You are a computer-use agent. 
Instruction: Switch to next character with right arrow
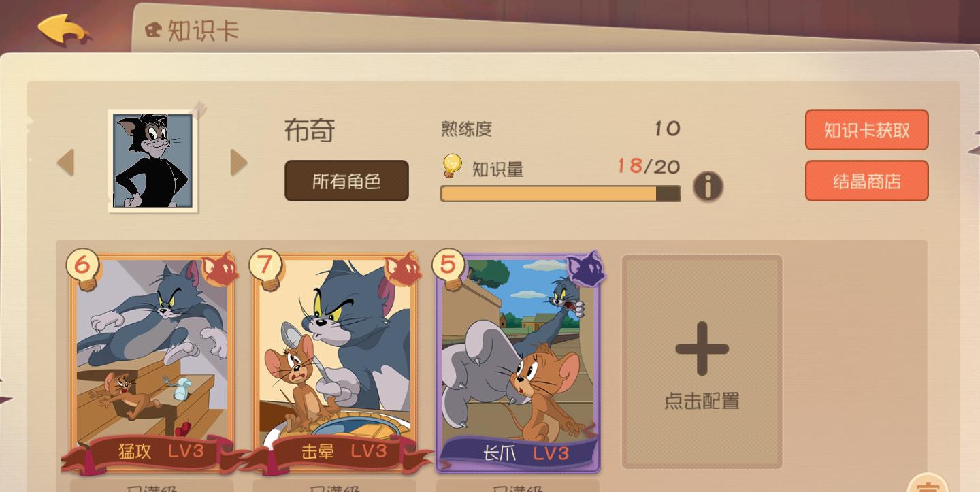click(x=238, y=163)
